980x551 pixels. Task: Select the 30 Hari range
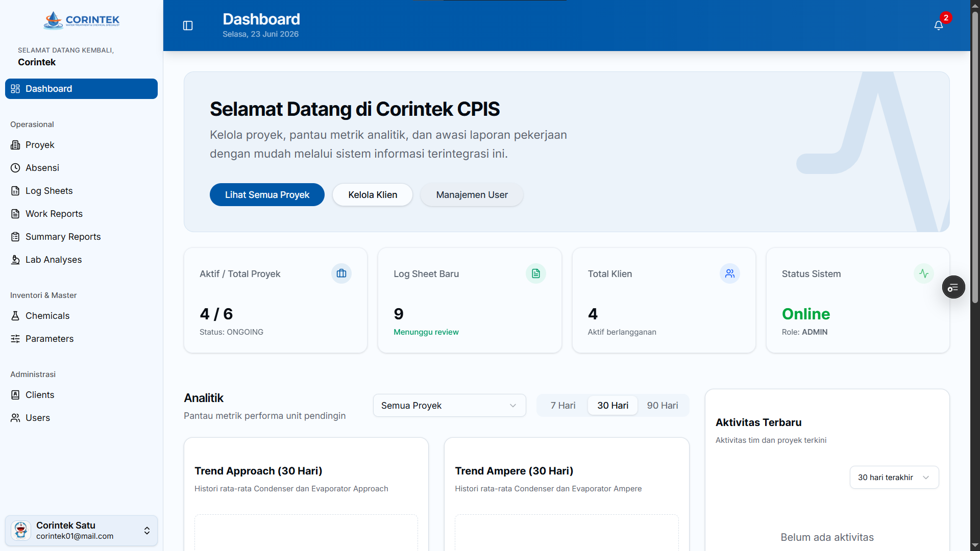(612, 406)
